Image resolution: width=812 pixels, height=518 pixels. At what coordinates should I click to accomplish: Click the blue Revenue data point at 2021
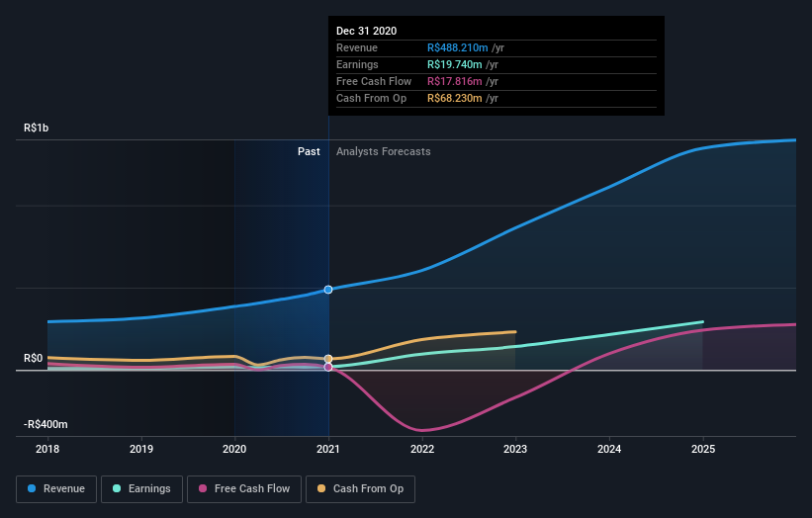pyautogui.click(x=328, y=290)
